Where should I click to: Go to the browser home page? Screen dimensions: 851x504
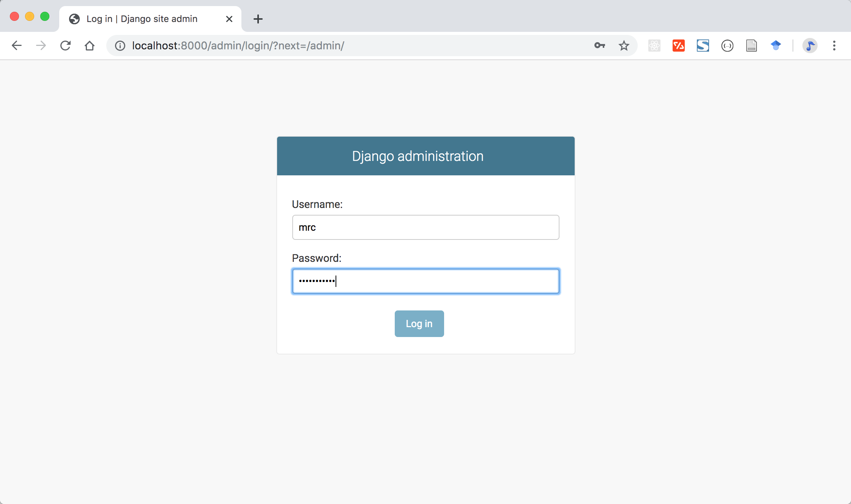(90, 46)
